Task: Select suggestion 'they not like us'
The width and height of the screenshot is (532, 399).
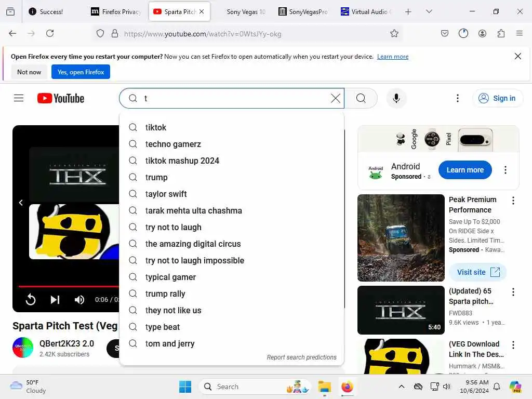Action: click(232, 311)
